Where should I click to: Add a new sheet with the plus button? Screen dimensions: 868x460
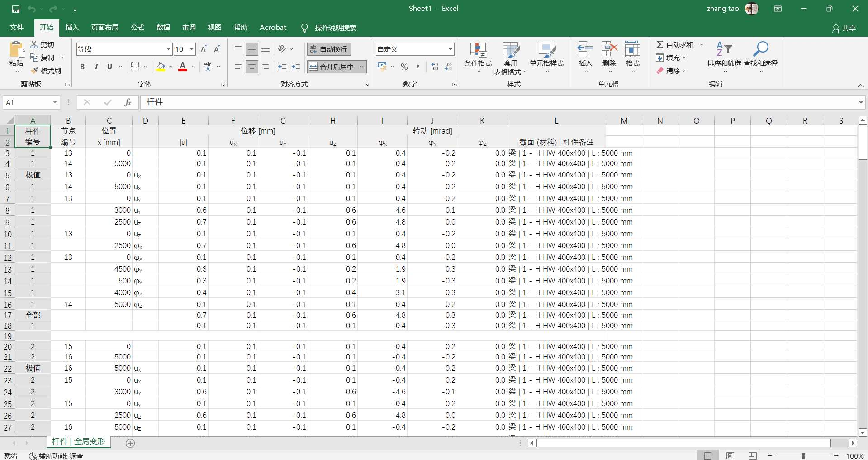(x=130, y=443)
